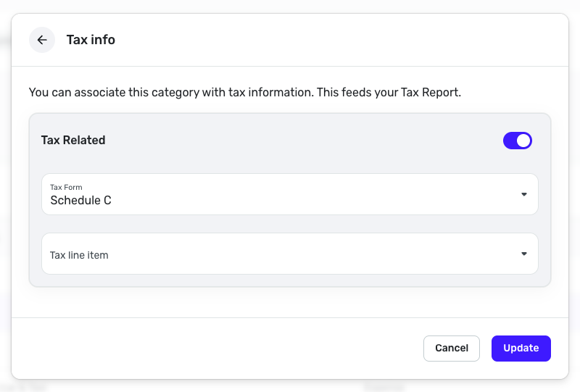
Task: Open the Tax Form dropdown
Action: coord(289,194)
